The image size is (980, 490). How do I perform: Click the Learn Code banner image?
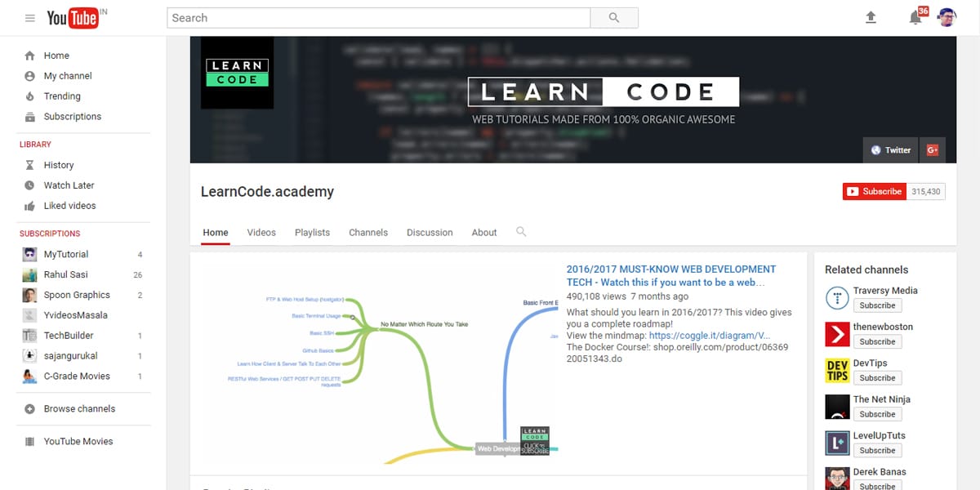pos(573,100)
